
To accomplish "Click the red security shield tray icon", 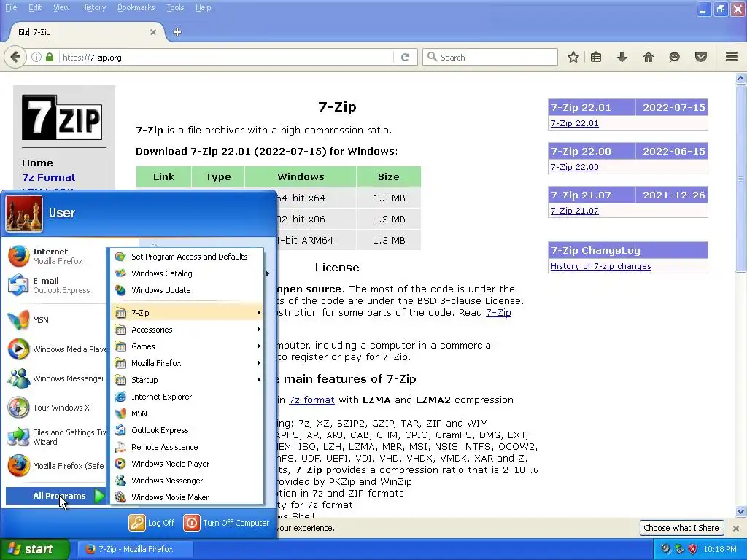I will click(x=693, y=549).
